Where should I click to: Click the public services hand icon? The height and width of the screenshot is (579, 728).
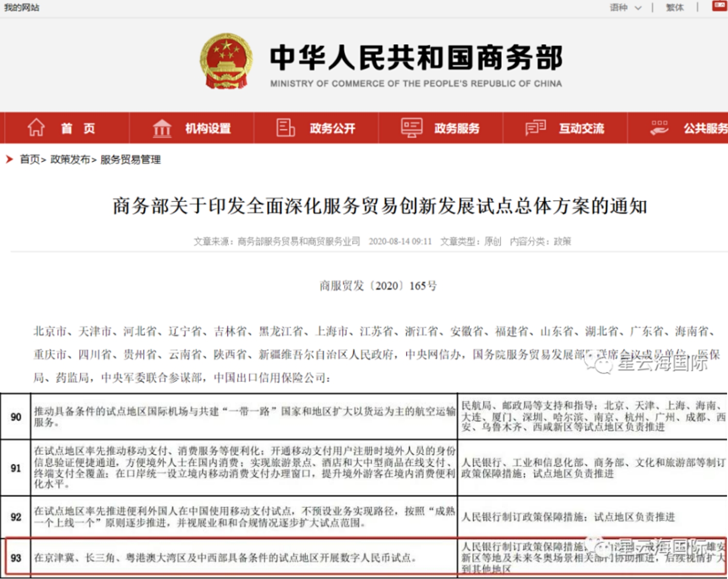(659, 128)
